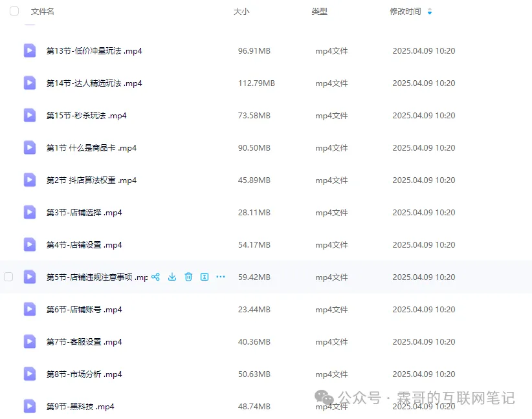Toggle sort arrow next to 修改时间
Screen dimensions: 532x419
click(x=430, y=12)
